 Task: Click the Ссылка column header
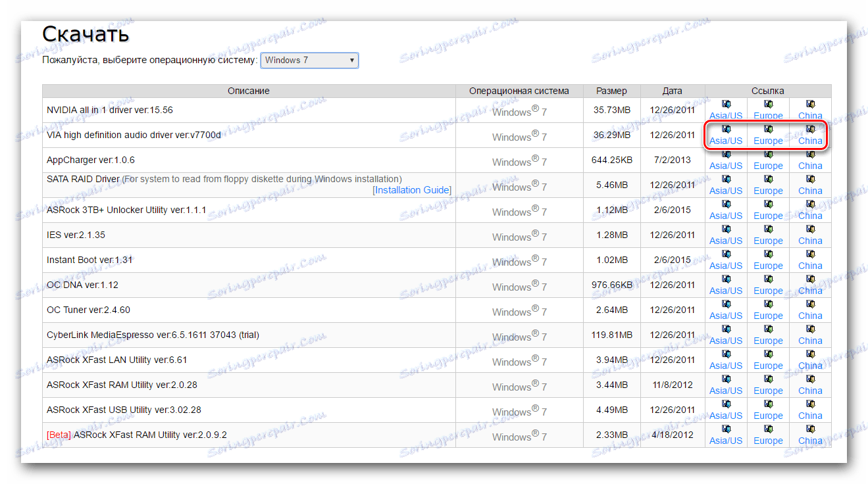point(768,91)
